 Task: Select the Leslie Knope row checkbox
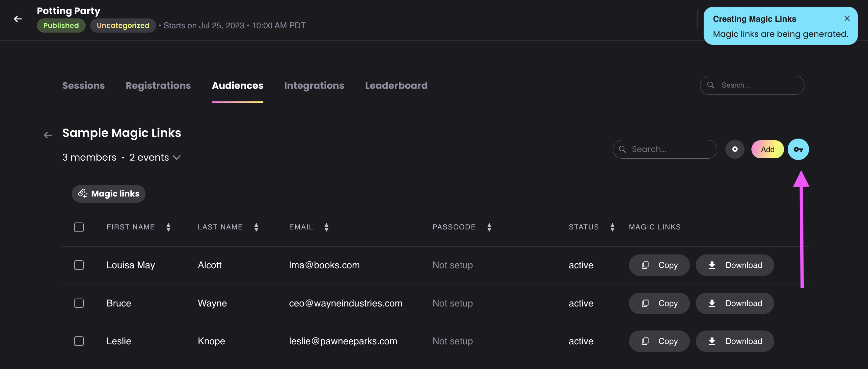(x=79, y=341)
